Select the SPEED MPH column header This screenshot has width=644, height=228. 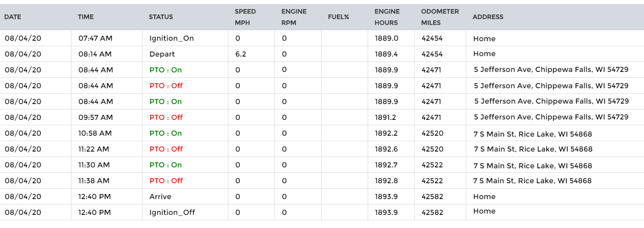coord(245,17)
